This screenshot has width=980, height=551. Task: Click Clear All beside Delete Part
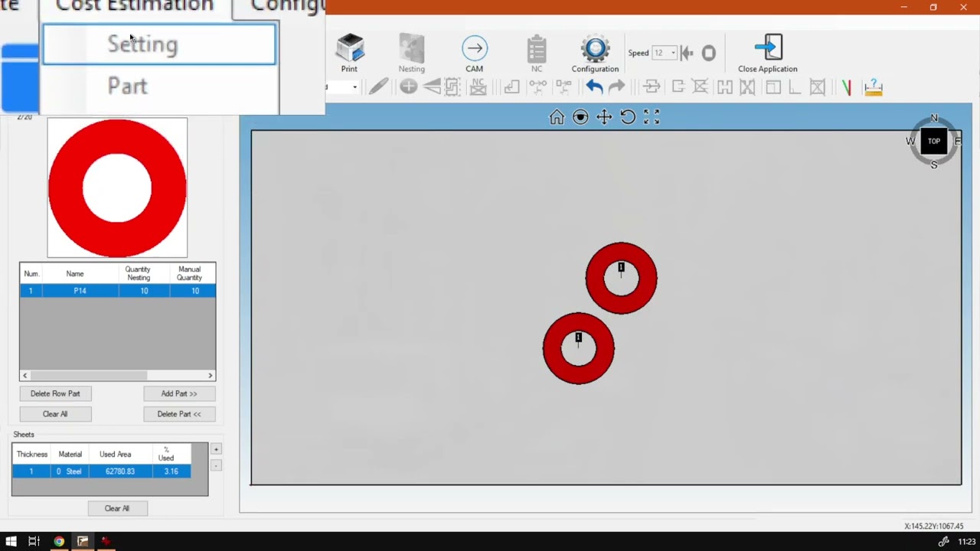(55, 414)
